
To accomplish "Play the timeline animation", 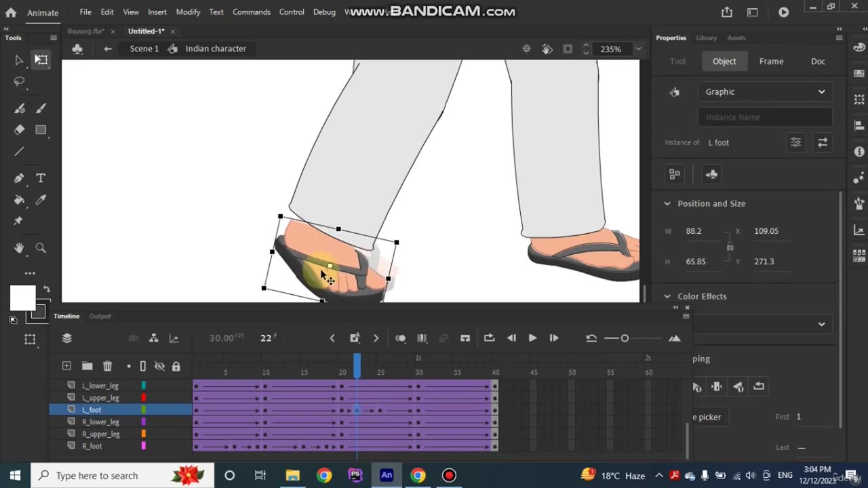I will (x=532, y=338).
